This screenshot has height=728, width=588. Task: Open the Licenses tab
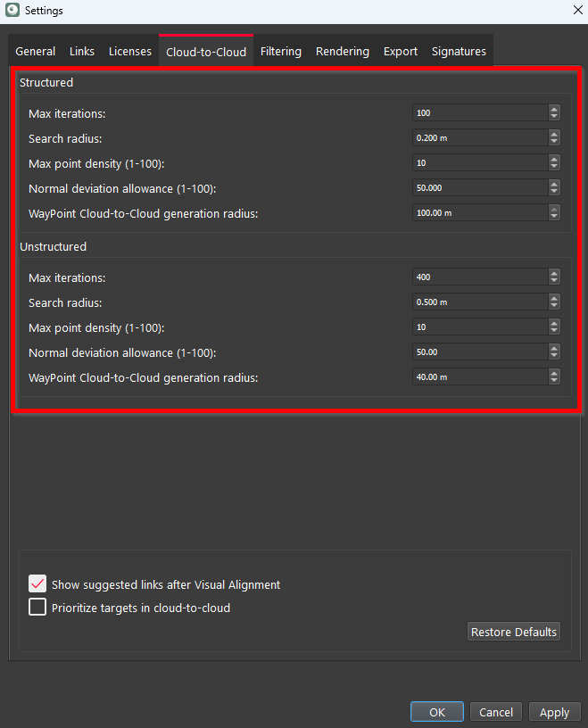[130, 52]
